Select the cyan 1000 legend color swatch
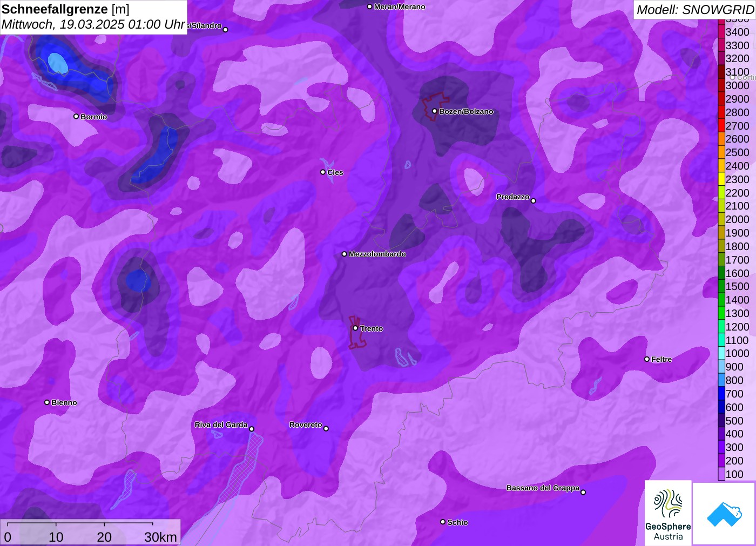This screenshot has width=756, height=546. [721, 353]
